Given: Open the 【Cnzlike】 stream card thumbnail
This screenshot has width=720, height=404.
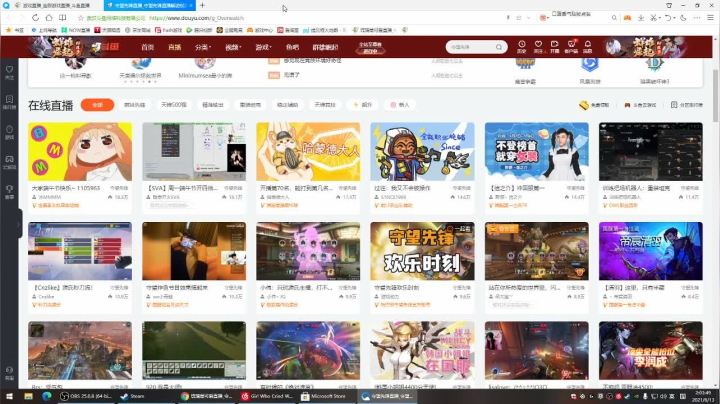Looking at the screenshot, I should pos(80,251).
